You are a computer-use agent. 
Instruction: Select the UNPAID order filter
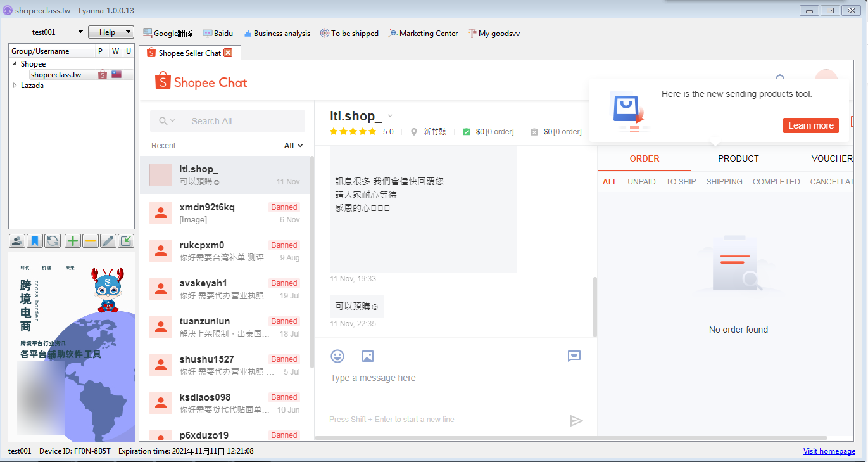pyautogui.click(x=641, y=181)
